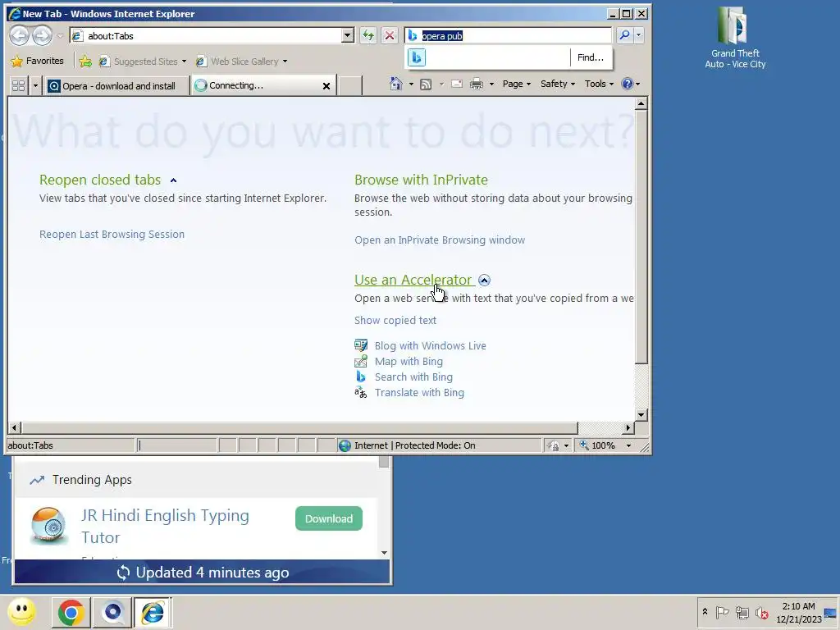Open Suggested Sites link

[x=143, y=61]
